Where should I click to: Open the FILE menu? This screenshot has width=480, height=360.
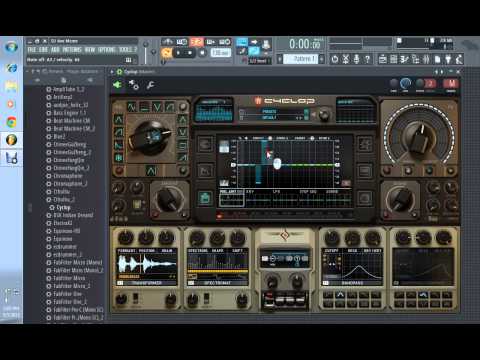point(32,50)
